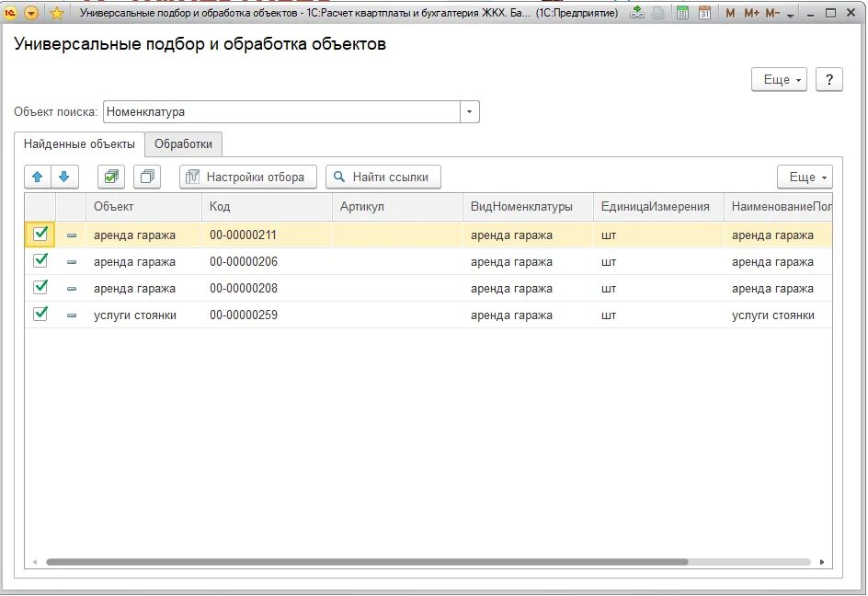Open Настройки отбора filter settings
Screen dimensions: 868x596
pyautogui.click(x=248, y=177)
